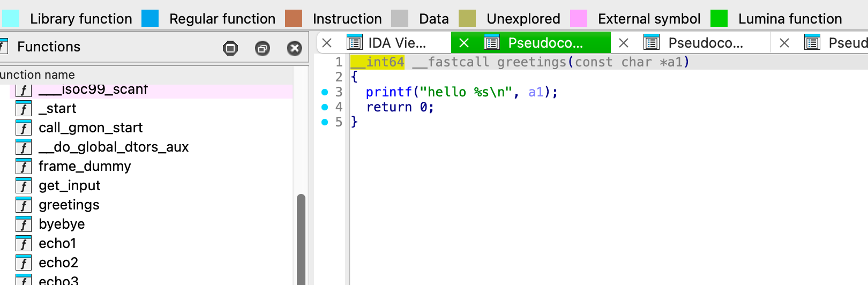Image resolution: width=868 pixels, height=285 pixels.
Task: Select echo2 in Functions list
Action: [x=58, y=262]
